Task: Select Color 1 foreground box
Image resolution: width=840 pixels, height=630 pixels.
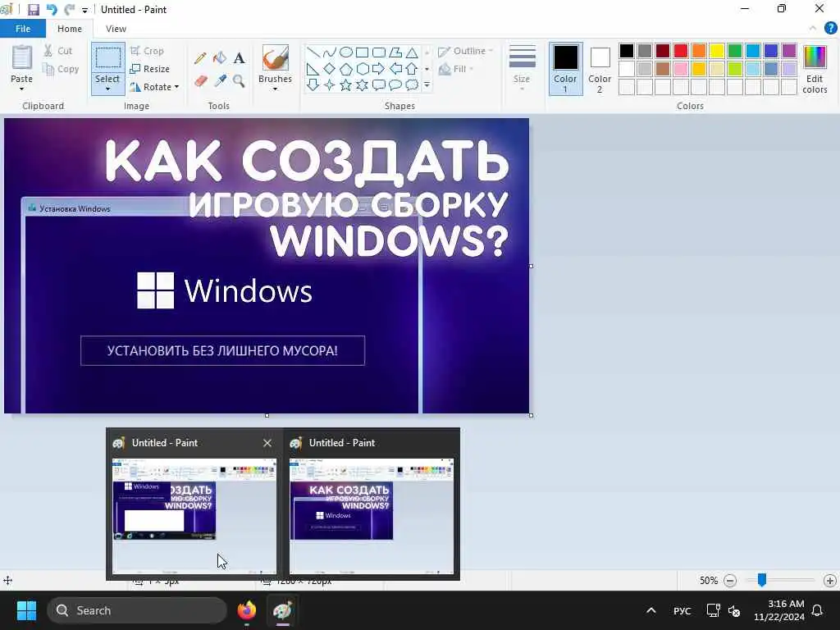Action: (x=566, y=69)
